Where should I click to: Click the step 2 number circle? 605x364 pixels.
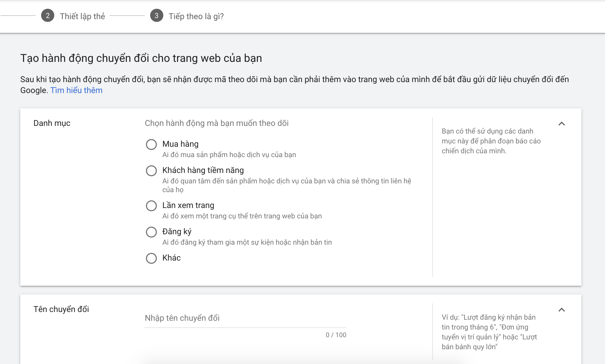pyautogui.click(x=48, y=16)
